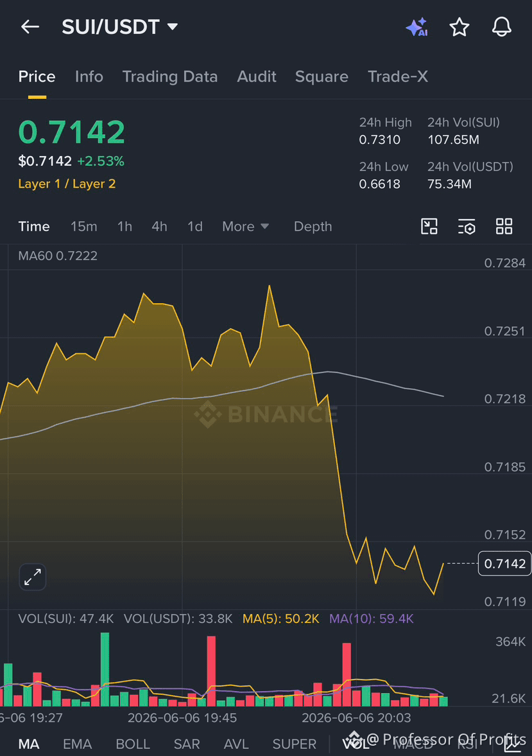Enable the BOLL indicator

133,744
